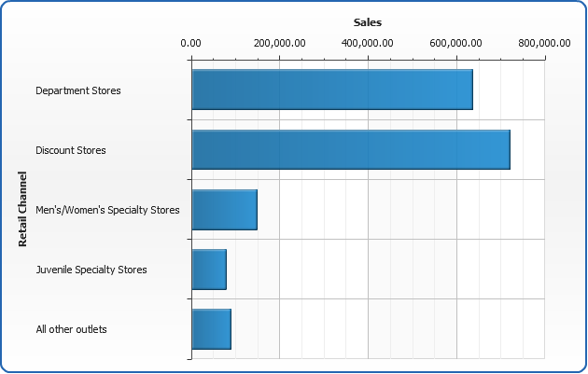The image size is (588, 374).
Task: Click empty plot area right of Men's/Women's Specialty bar
Action: pos(401,210)
